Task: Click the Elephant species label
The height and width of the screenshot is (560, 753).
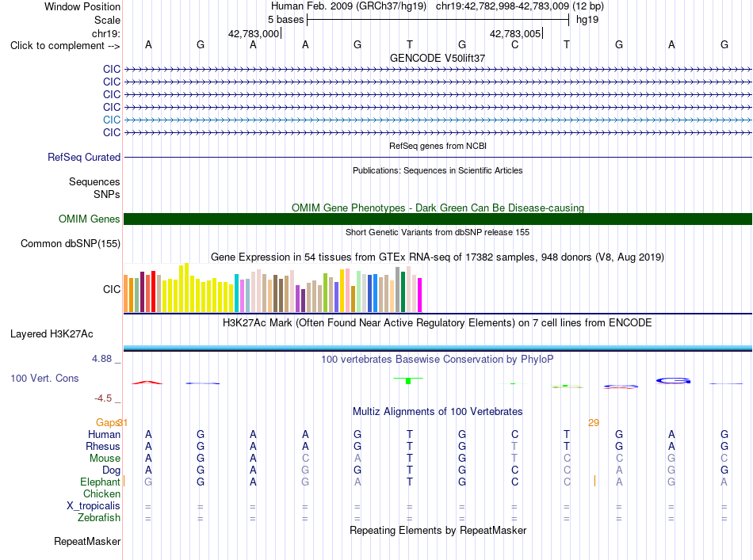Action: pyautogui.click(x=100, y=482)
